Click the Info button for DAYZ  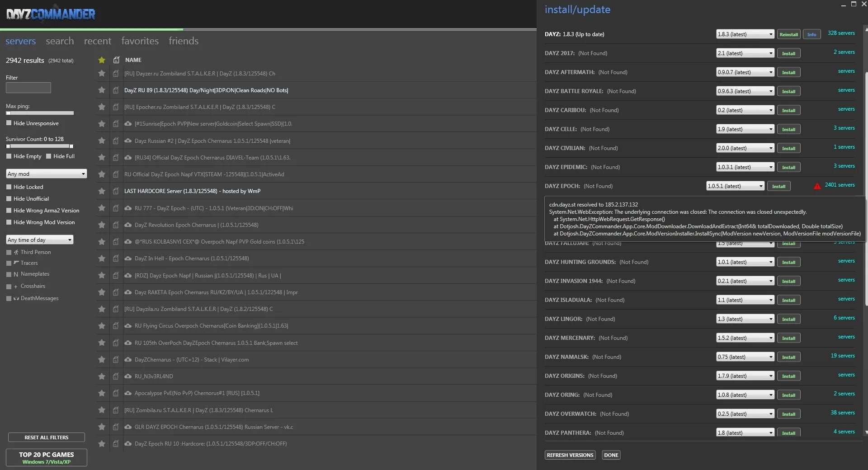pos(812,34)
